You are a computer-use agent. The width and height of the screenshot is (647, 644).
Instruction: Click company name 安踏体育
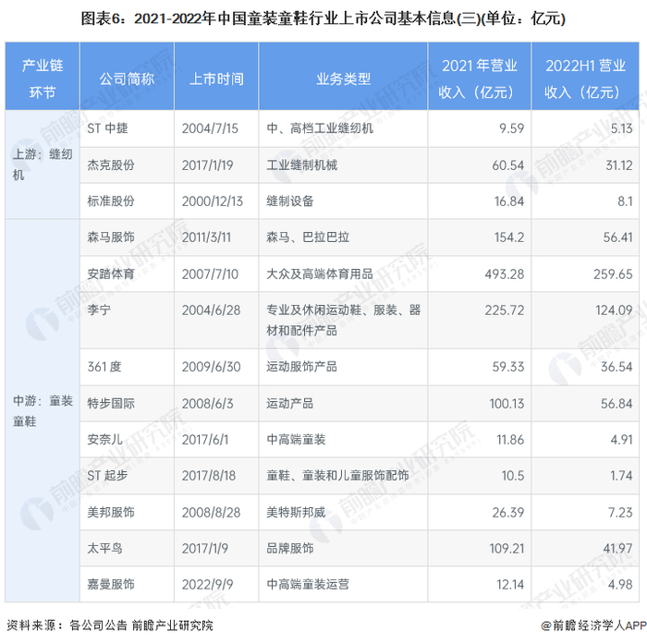click(x=111, y=273)
